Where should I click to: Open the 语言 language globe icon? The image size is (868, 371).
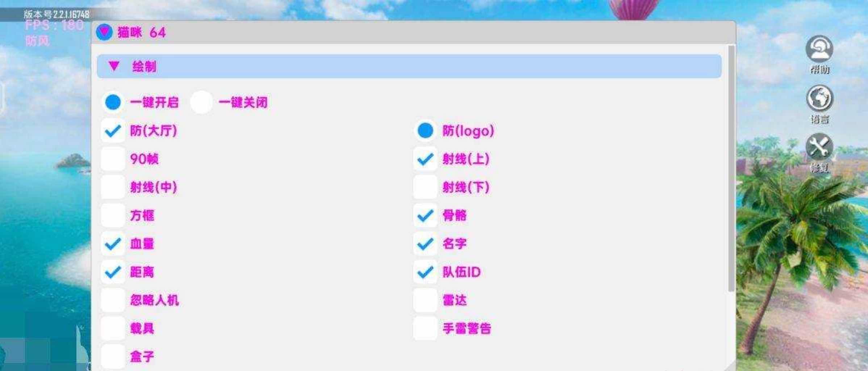coord(819,98)
